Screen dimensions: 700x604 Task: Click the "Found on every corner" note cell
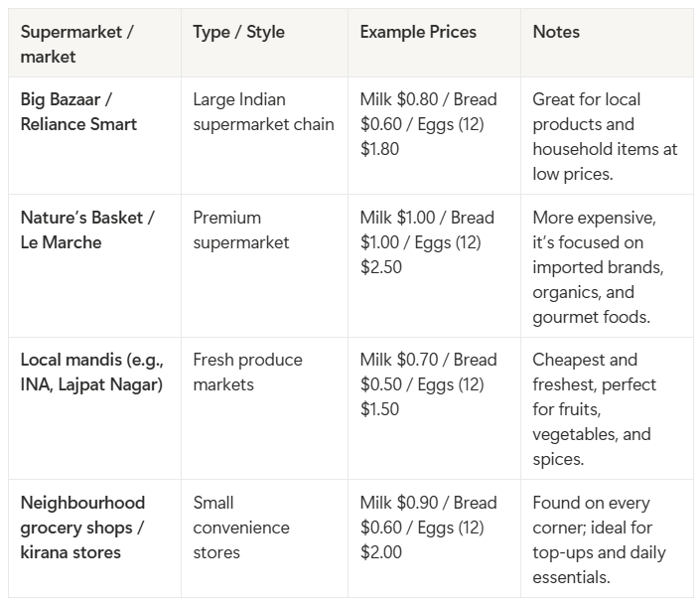(x=599, y=539)
